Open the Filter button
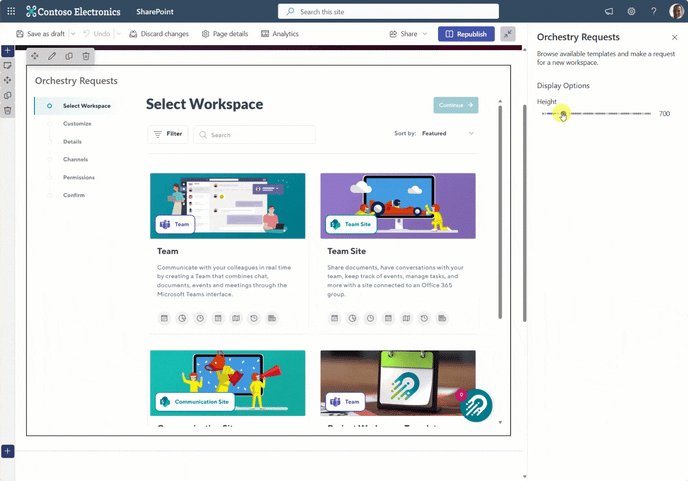Screen dimensions: 688x481 [168, 134]
